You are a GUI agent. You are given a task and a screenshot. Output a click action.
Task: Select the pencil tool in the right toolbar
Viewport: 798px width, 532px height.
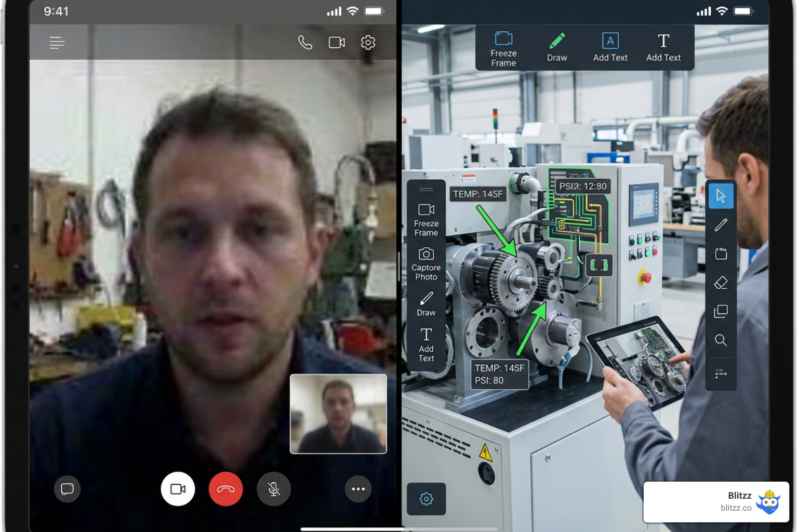pos(721,225)
